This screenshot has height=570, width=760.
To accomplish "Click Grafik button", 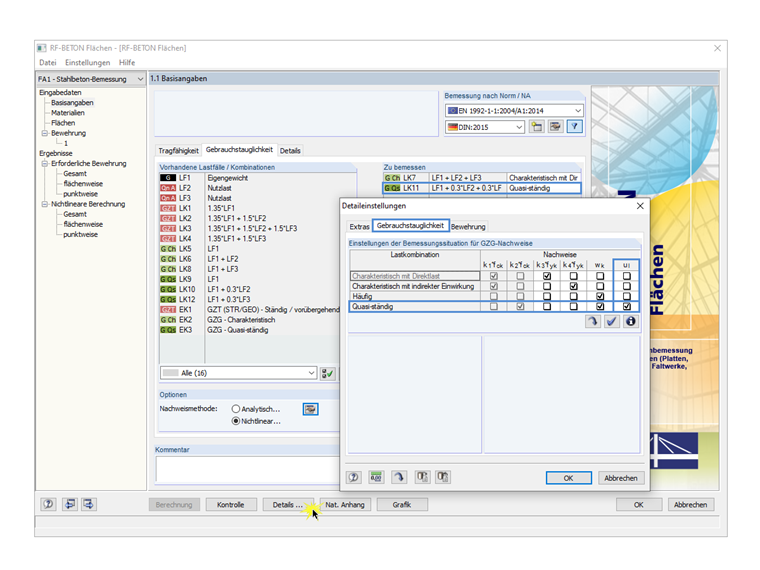I will coord(402,505).
